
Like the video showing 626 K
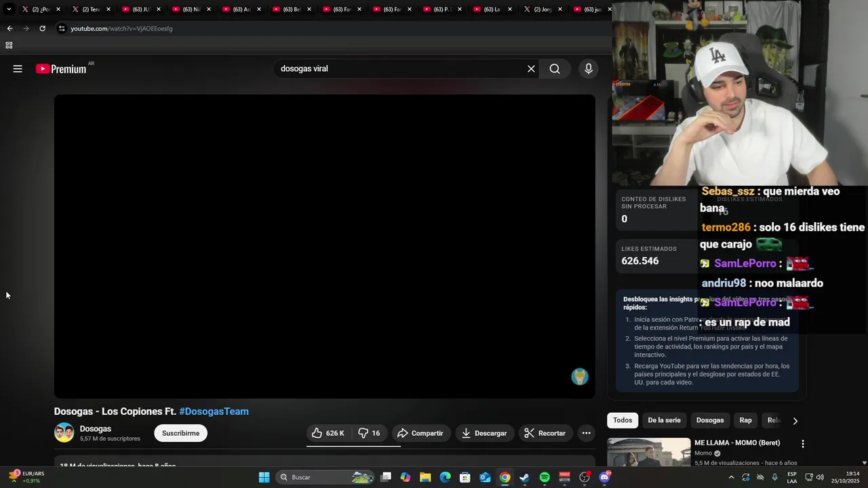pos(329,433)
